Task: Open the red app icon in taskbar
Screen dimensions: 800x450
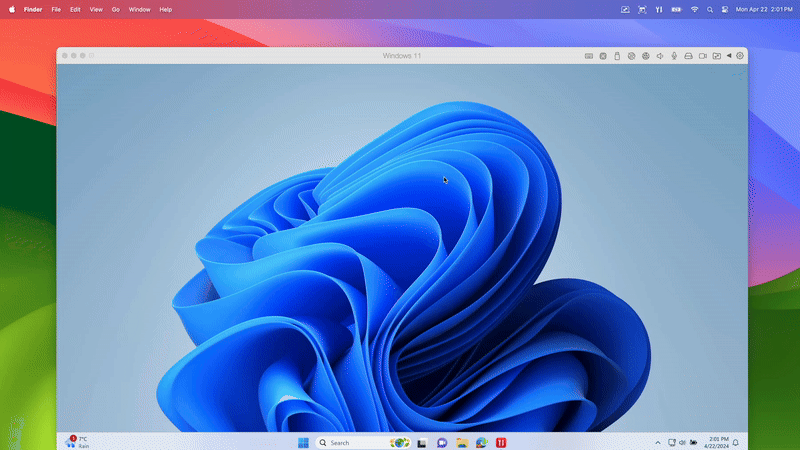Action: point(500,442)
